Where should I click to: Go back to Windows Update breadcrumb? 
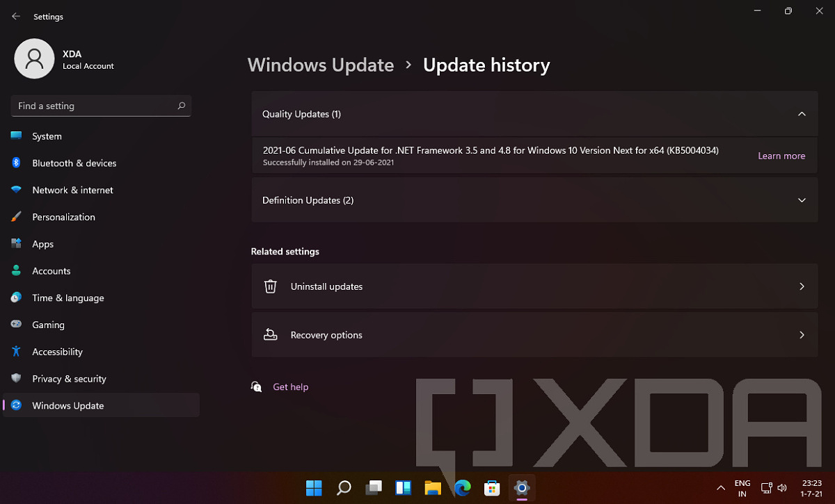point(321,65)
